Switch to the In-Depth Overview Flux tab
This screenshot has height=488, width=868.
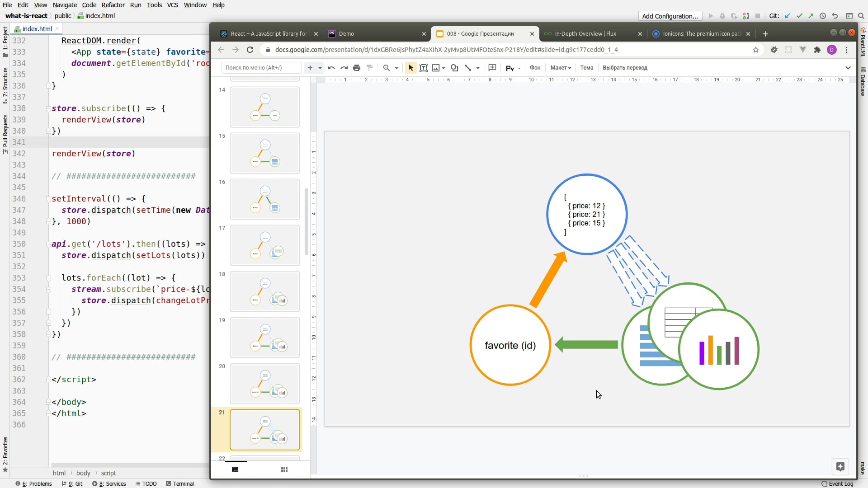(x=585, y=34)
